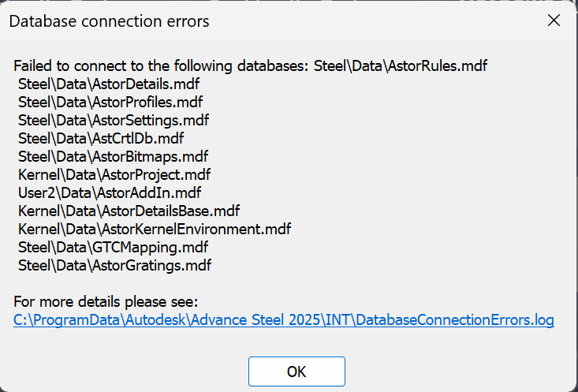This screenshot has width=578, height=392.
Task: Click the Kernel\Data\AstorKernelEnvironment.mdf entry
Action: pos(155,229)
